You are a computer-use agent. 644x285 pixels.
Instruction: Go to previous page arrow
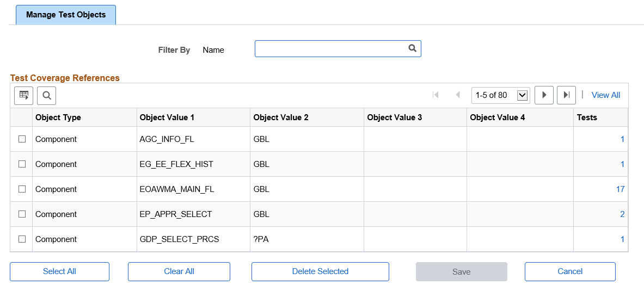tap(458, 95)
